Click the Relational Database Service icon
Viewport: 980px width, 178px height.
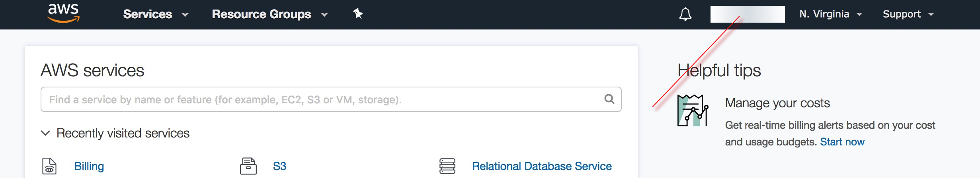(x=447, y=166)
